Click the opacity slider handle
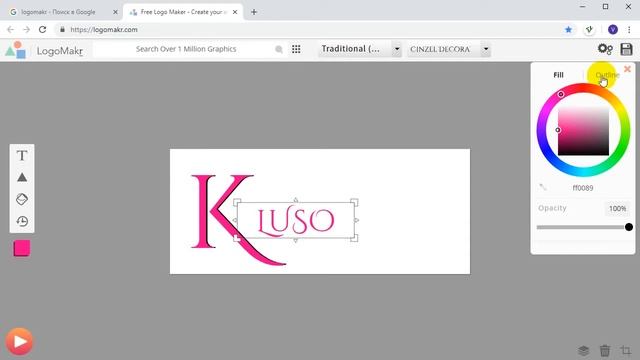 tap(629, 227)
